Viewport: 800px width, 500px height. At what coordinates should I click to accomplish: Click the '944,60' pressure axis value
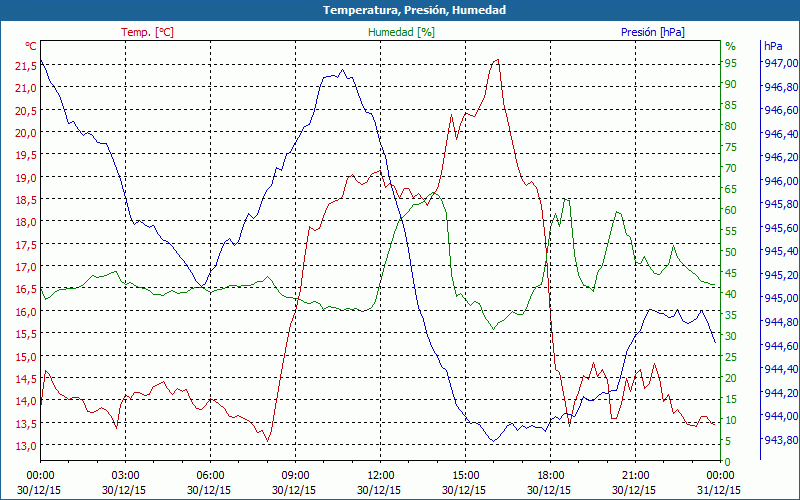[x=780, y=345]
